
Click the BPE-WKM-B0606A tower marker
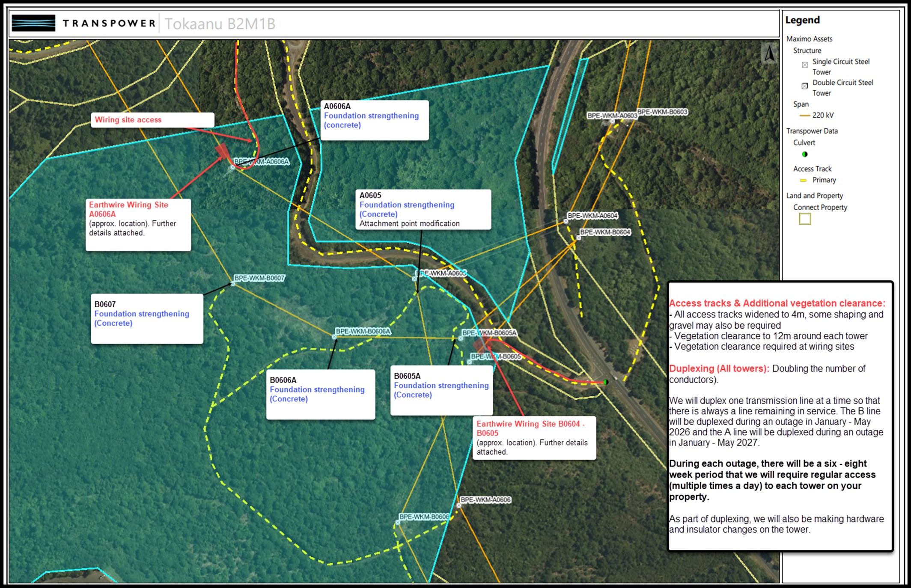coord(334,337)
